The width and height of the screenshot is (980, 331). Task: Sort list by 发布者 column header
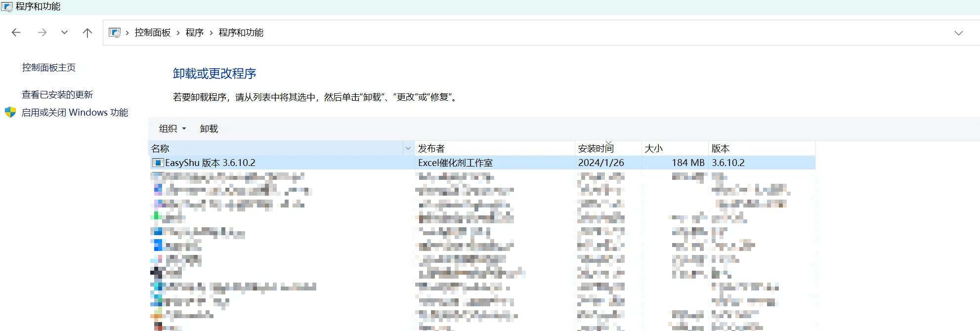pos(495,148)
